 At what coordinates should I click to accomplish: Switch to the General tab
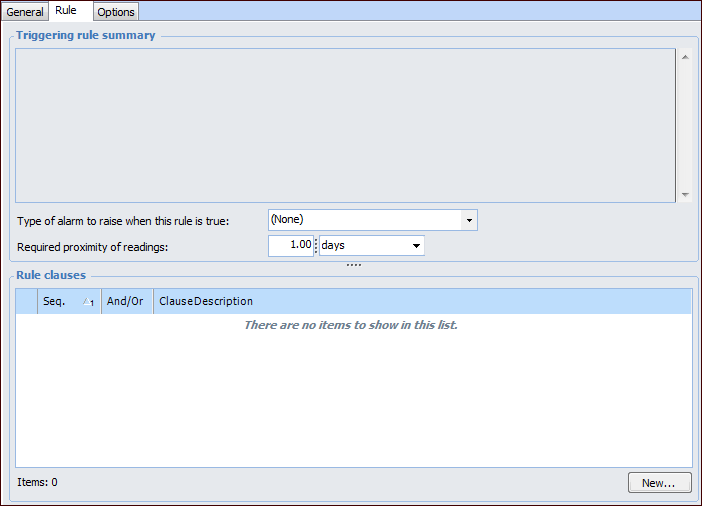click(x=25, y=12)
